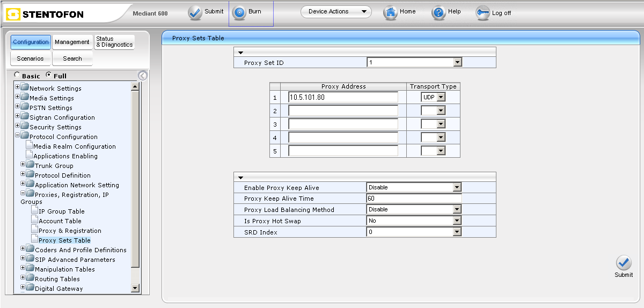Select the Full view radio button
Image resolution: width=644 pixels, height=308 pixels.
click(49, 75)
